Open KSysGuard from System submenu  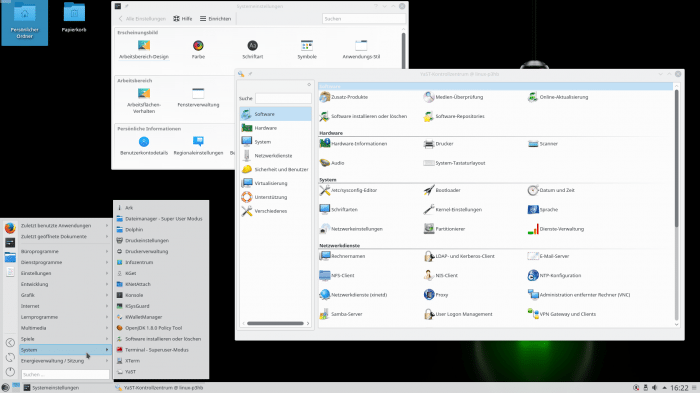tap(161, 306)
